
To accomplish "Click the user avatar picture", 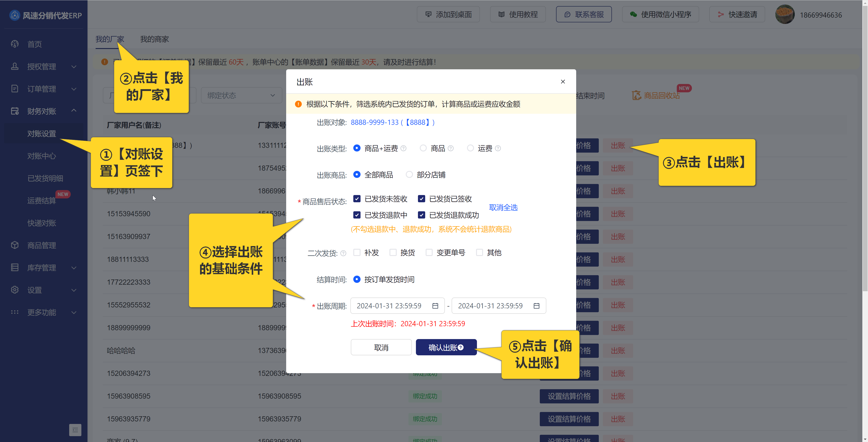I will click(785, 14).
